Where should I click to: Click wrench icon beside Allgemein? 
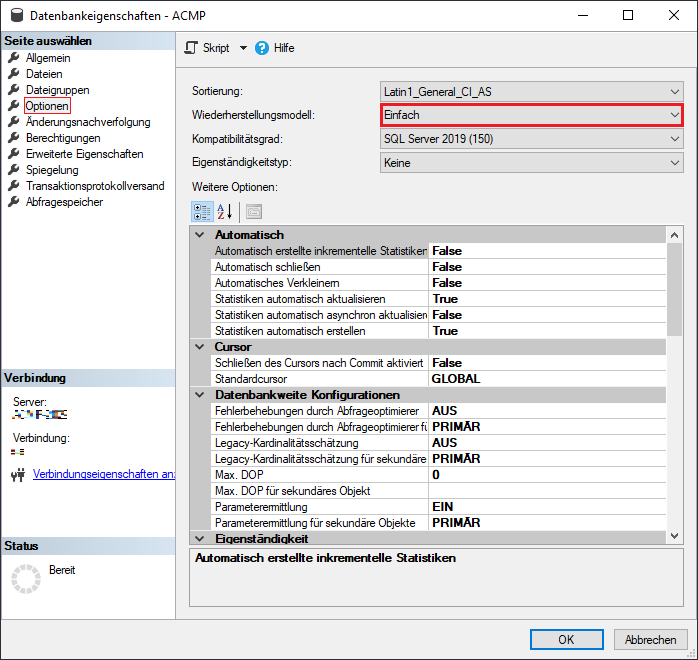[14, 57]
